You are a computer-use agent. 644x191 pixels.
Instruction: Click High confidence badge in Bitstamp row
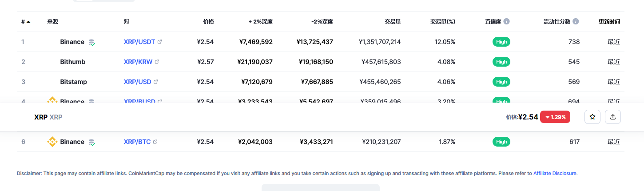pos(501,82)
